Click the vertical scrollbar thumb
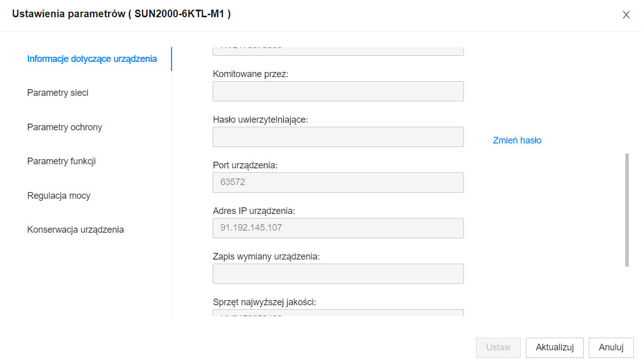The height and width of the screenshot is (364, 641). [x=627, y=210]
